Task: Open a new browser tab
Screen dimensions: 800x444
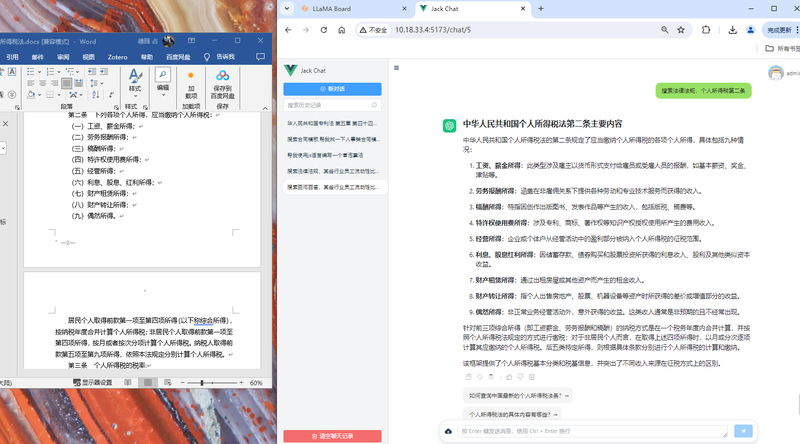Action: [541, 9]
